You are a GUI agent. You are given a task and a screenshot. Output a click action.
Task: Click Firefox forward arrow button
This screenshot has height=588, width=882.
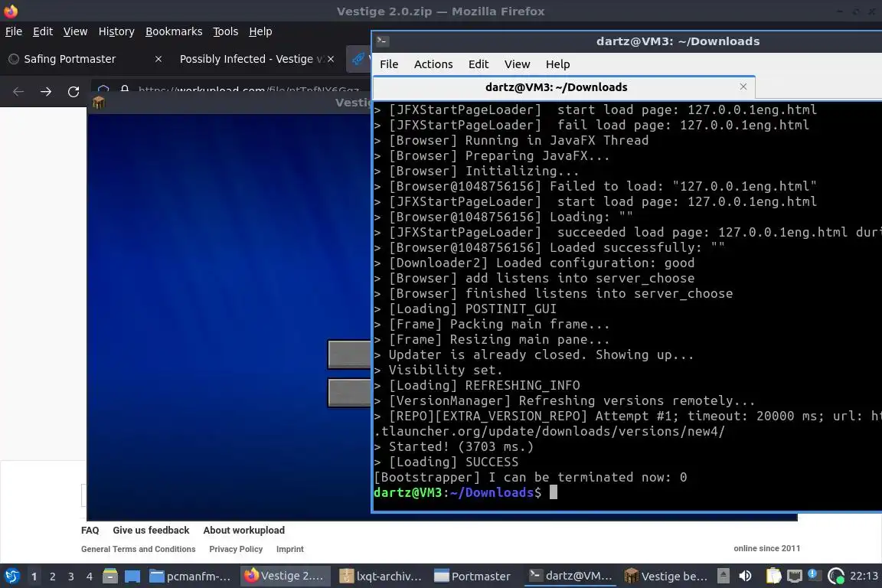coord(46,92)
